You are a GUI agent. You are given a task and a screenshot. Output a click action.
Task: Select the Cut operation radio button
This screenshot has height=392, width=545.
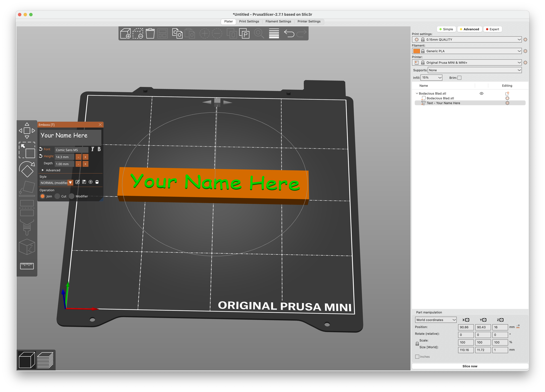pyautogui.click(x=57, y=196)
